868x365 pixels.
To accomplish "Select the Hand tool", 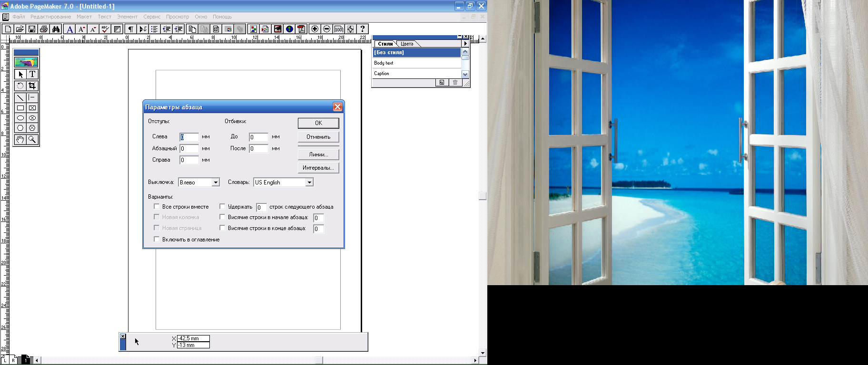I will (x=20, y=139).
